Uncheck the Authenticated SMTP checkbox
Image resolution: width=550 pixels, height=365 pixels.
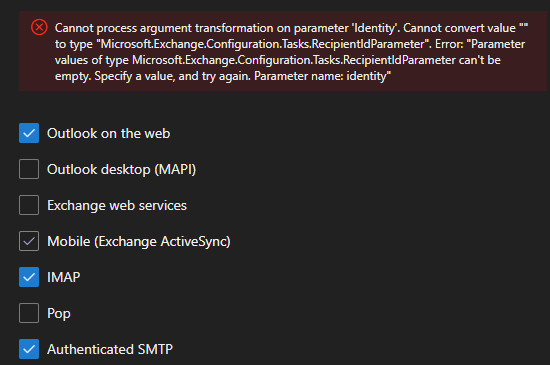29,349
